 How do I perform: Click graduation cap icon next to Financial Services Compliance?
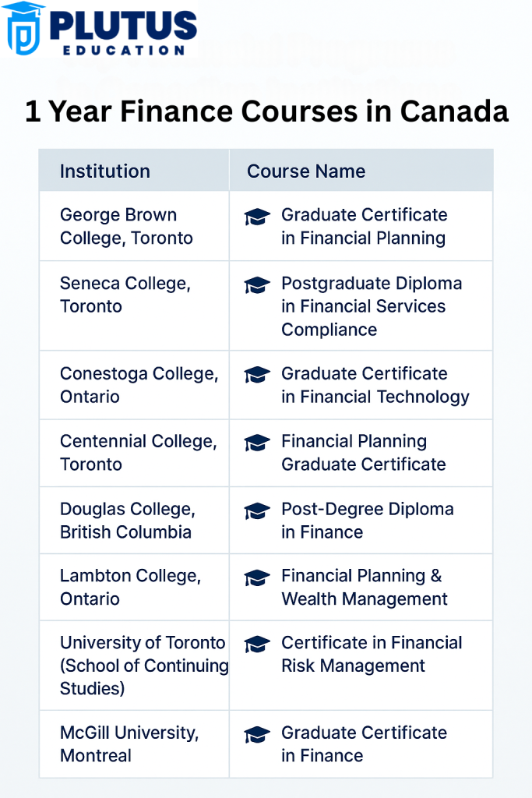pos(257,285)
